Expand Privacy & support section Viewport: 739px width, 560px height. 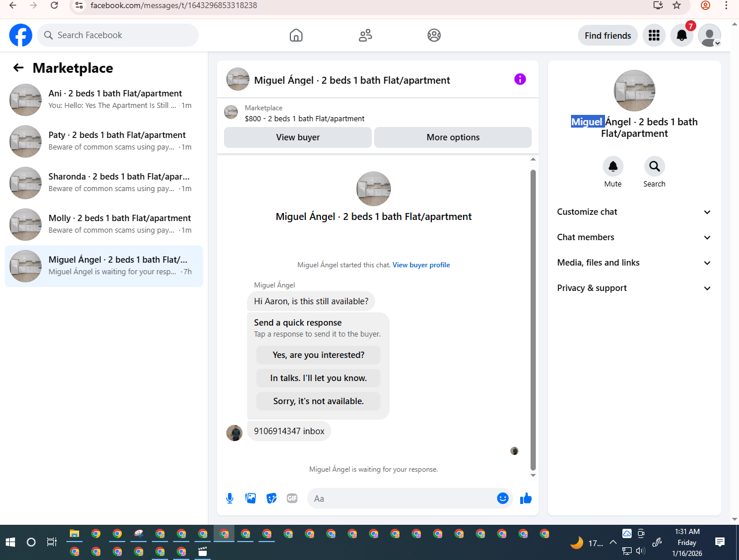pos(634,288)
